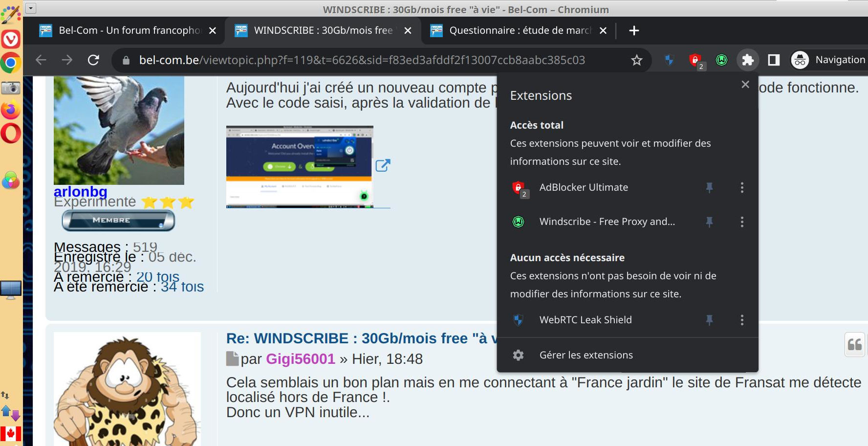Click the arlonbg pigeon avatar

pos(119,131)
